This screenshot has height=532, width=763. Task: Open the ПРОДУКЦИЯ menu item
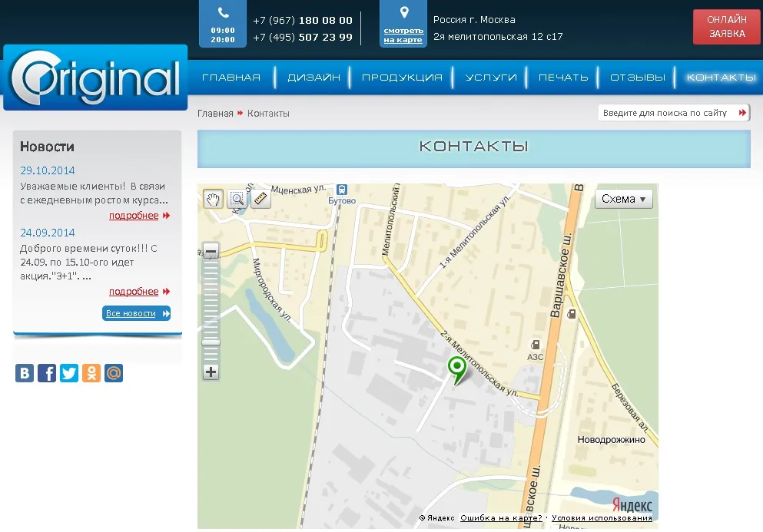(x=402, y=78)
